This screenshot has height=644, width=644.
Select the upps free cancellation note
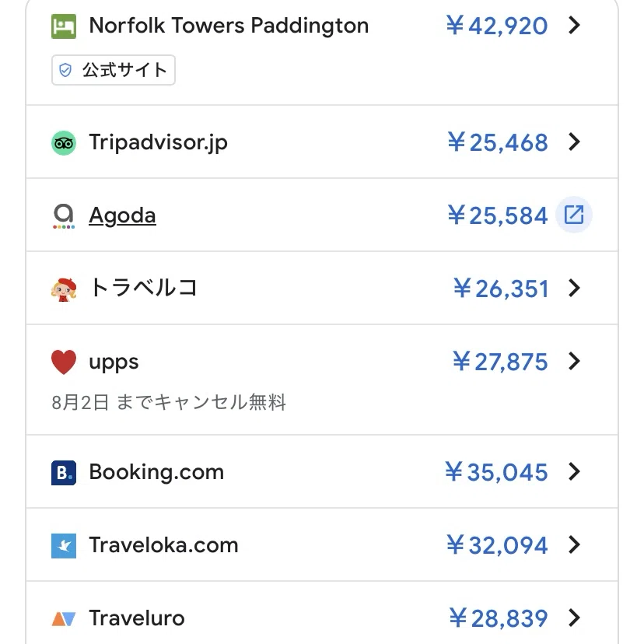(x=169, y=402)
